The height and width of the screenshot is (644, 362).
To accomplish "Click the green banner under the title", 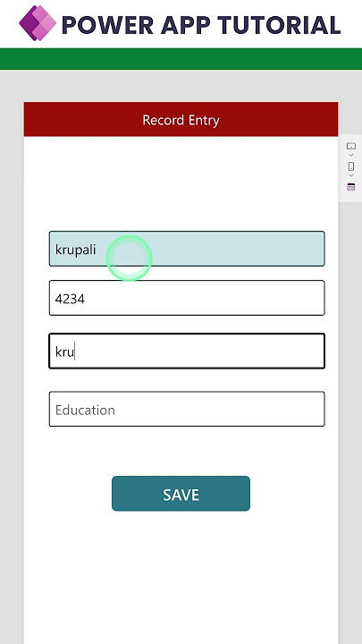I will (181, 59).
